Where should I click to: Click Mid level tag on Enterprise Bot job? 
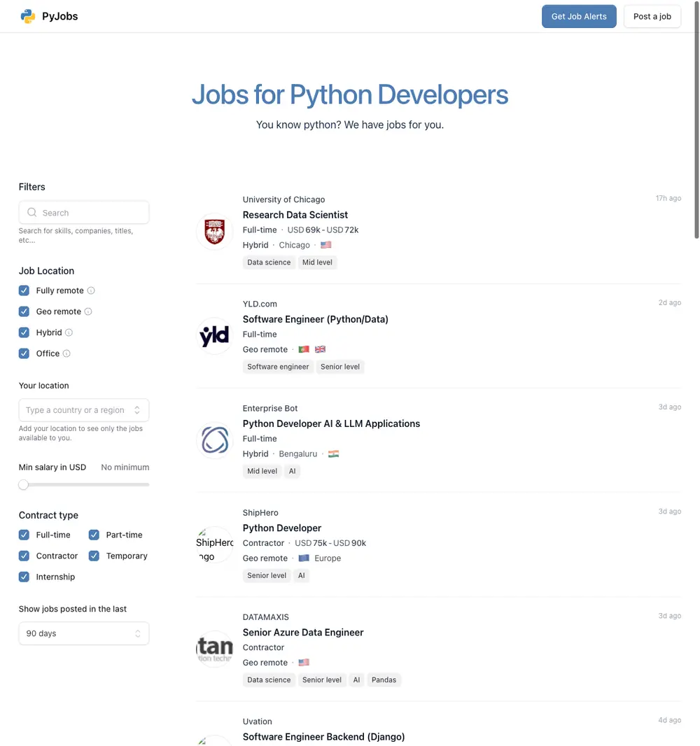pyautogui.click(x=262, y=471)
